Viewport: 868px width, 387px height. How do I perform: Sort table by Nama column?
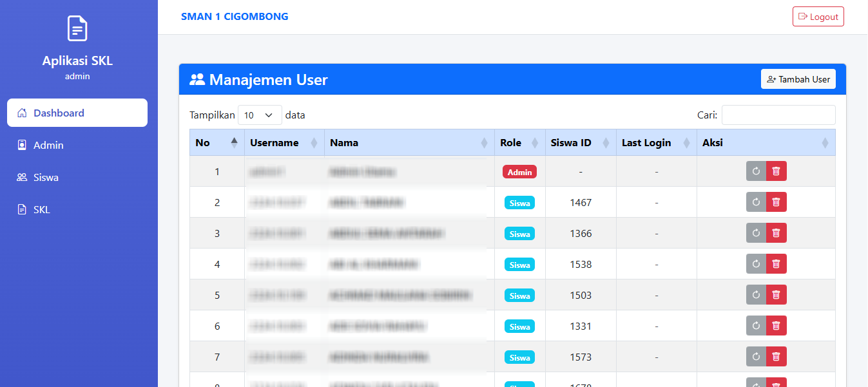(409, 142)
